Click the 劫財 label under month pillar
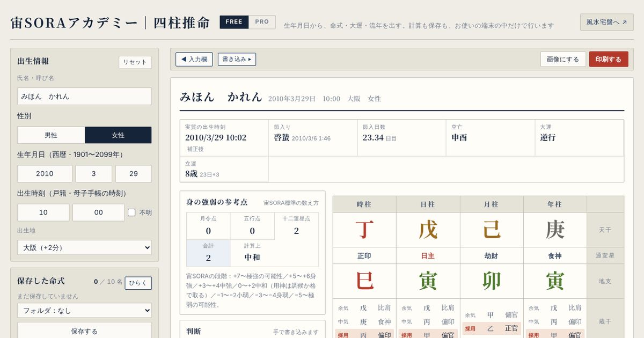 pos(492,256)
